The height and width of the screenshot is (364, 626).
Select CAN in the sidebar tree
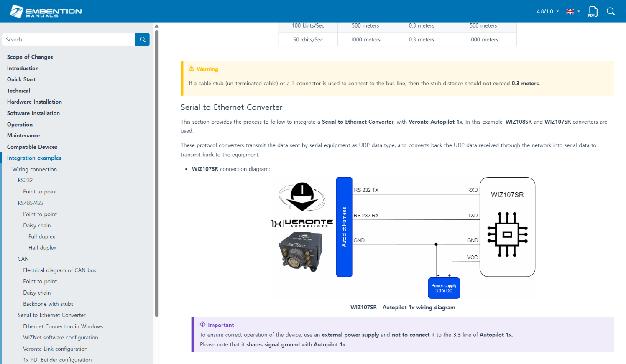[23, 259]
